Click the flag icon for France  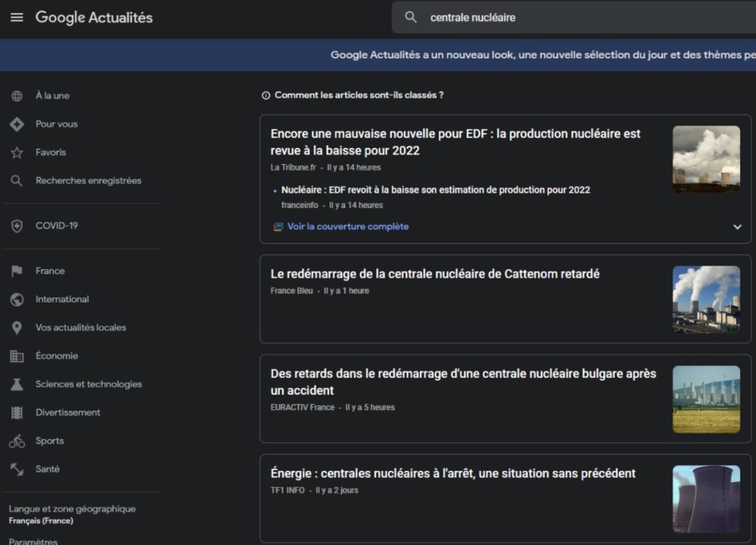[x=17, y=271]
